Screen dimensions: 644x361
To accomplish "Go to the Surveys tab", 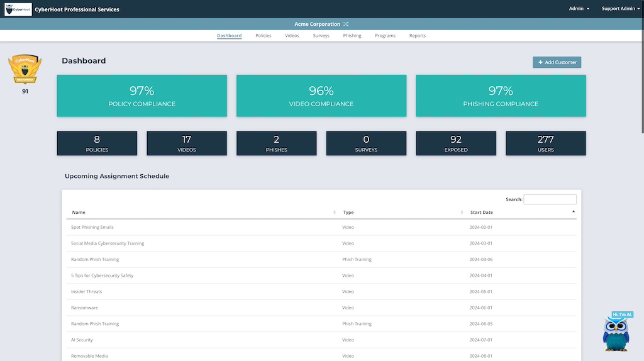I will [x=321, y=36].
